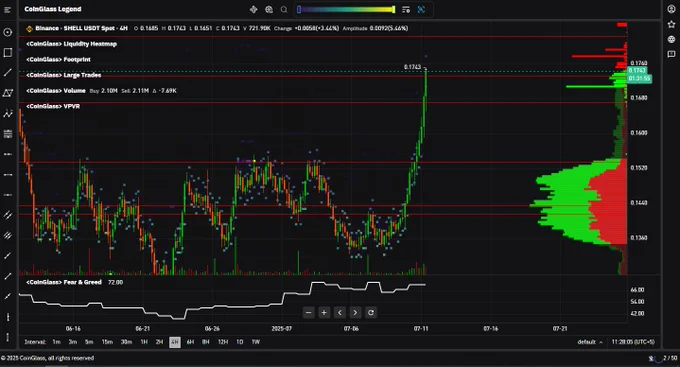This screenshot has height=367, width=680.
Task: Click the Change +0.0058(+3.44%) value
Action: 306,29
